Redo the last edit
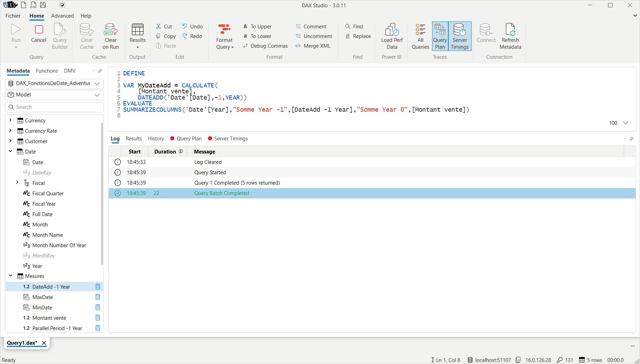This screenshot has height=364, width=640. [x=192, y=36]
